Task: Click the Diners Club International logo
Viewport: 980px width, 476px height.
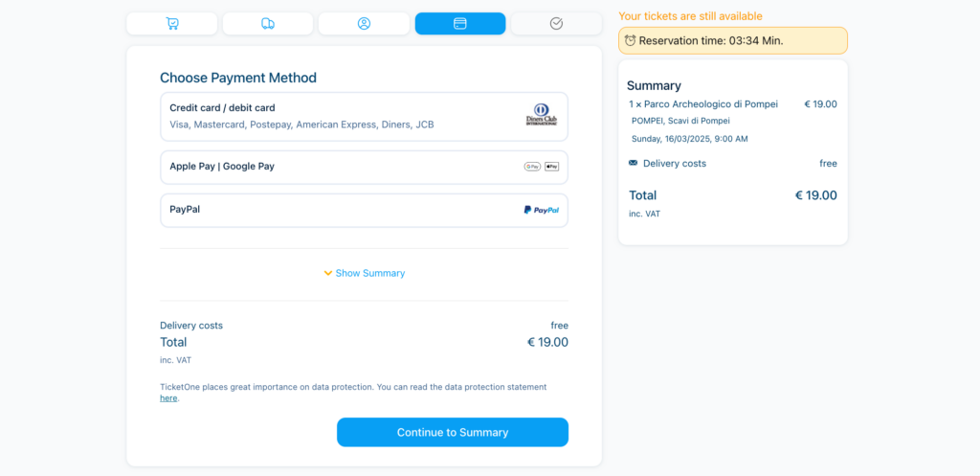Action: point(541,115)
